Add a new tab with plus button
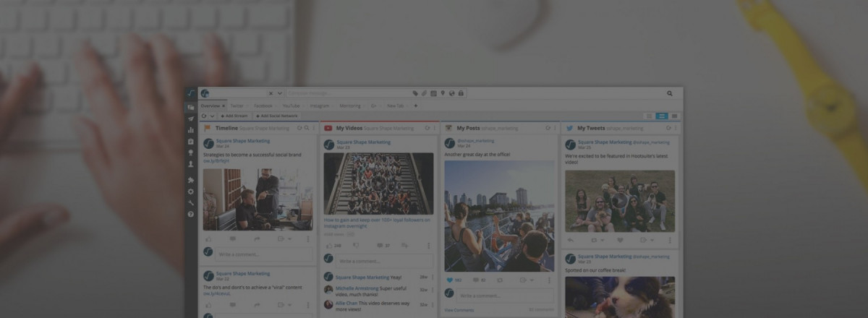This screenshot has width=868, height=318. tap(415, 106)
